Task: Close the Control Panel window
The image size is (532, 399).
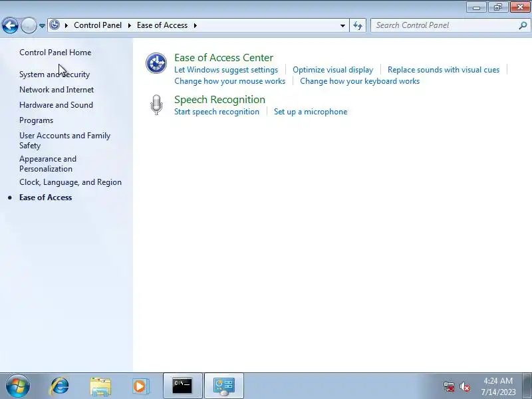Action: 520,7
